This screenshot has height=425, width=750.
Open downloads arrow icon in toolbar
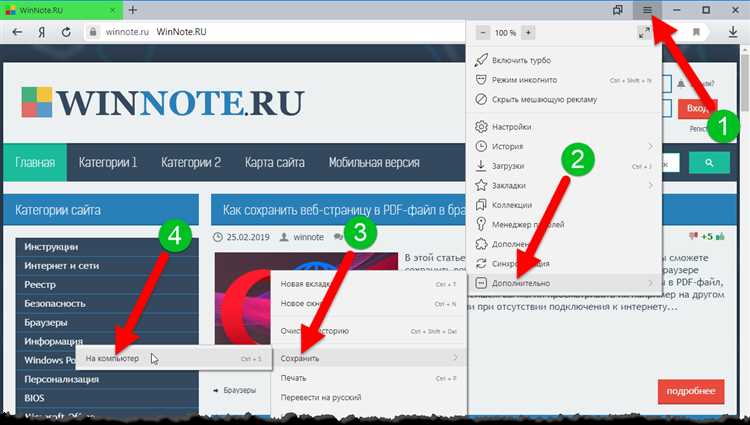[x=732, y=32]
